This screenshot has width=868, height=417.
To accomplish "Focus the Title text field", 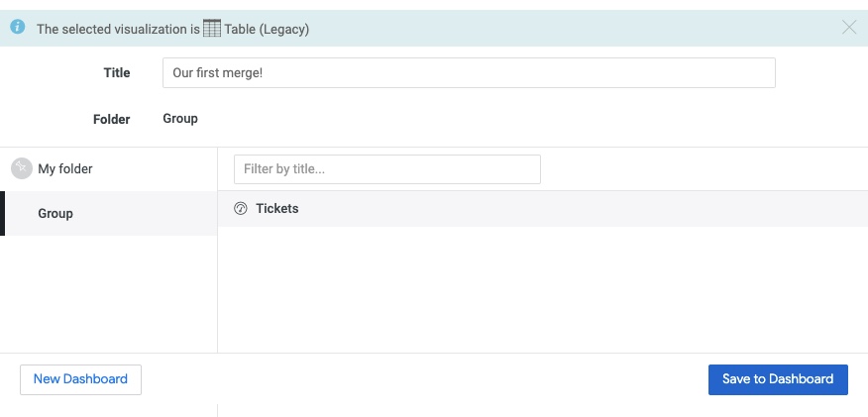I will click(x=468, y=73).
